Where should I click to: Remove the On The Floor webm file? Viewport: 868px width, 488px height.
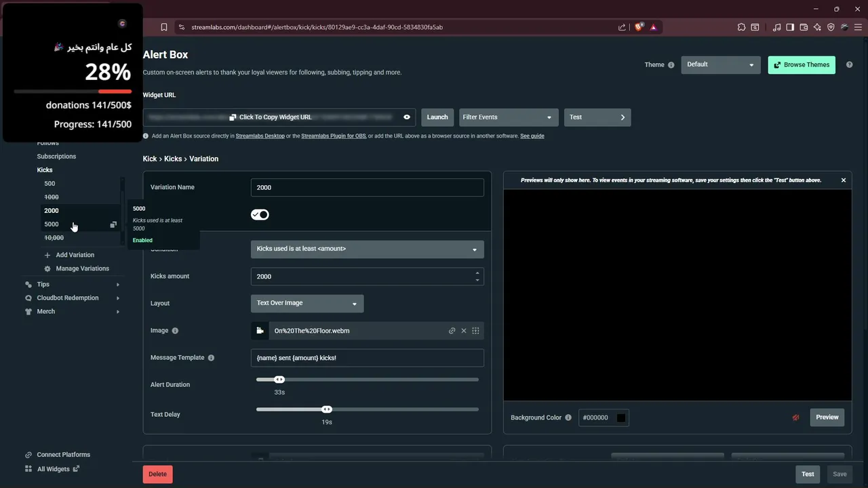pyautogui.click(x=464, y=331)
